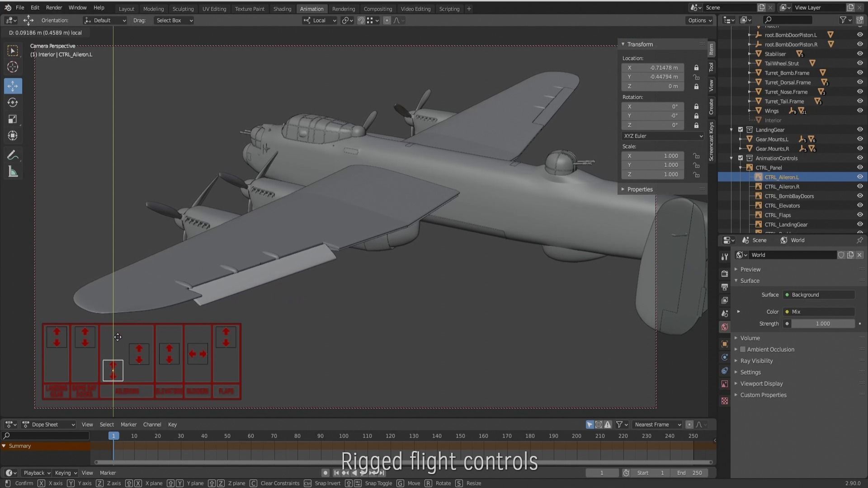Toggle the snapping magnet icon in the header
This screenshot has width=868, height=488.
[361, 20]
